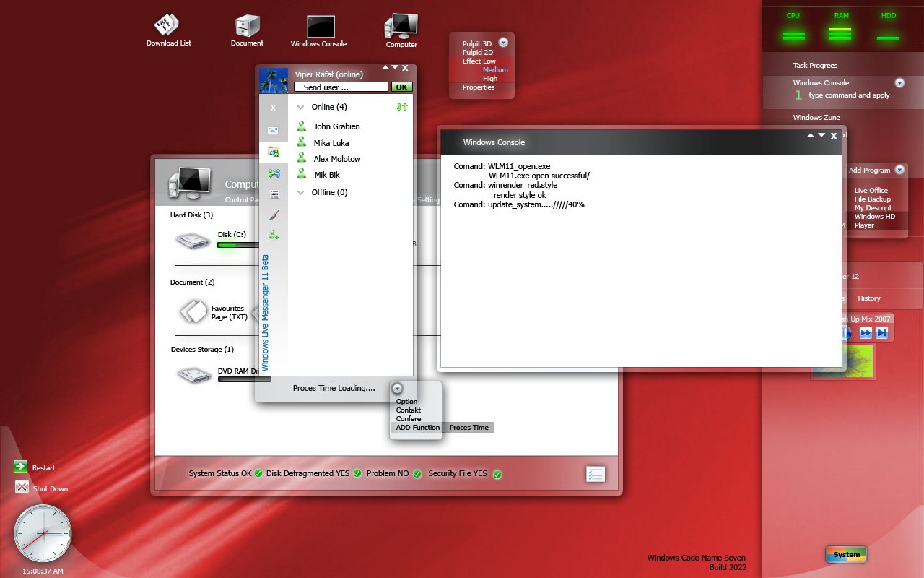Open History in the right sidebar

pyautogui.click(x=869, y=298)
